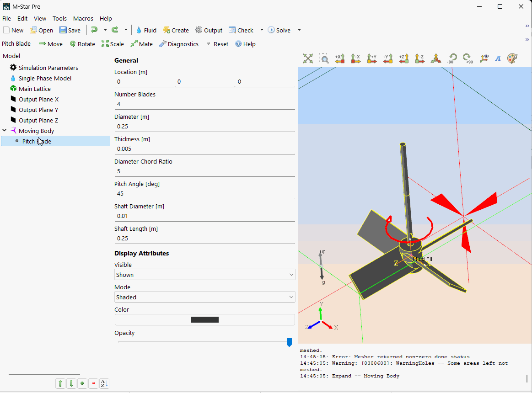Set view to +X direction
Screen dimensions: 532x393
339,58
